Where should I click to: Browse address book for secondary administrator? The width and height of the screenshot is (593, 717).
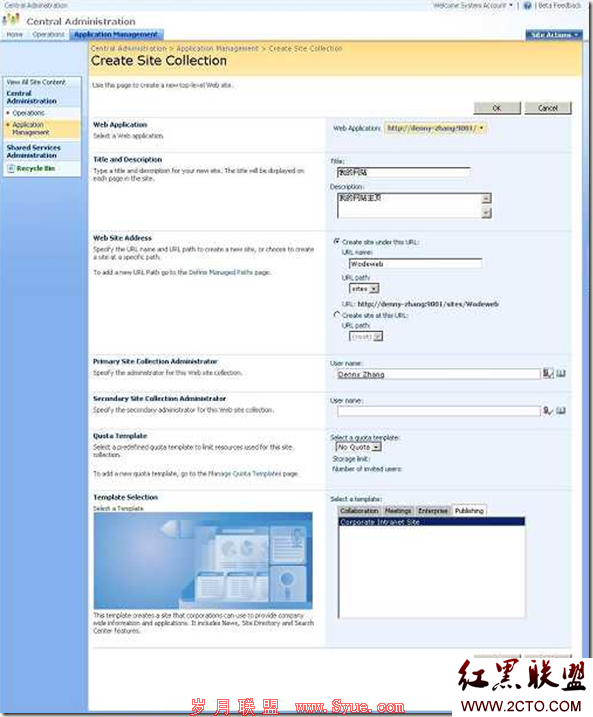[561, 411]
